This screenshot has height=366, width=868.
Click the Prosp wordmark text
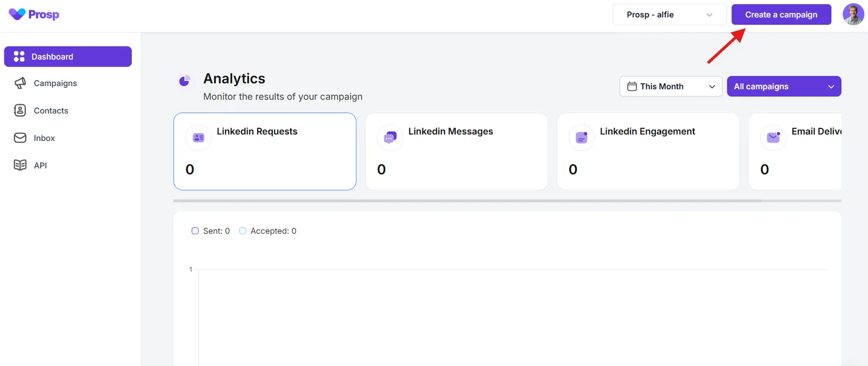tap(43, 15)
